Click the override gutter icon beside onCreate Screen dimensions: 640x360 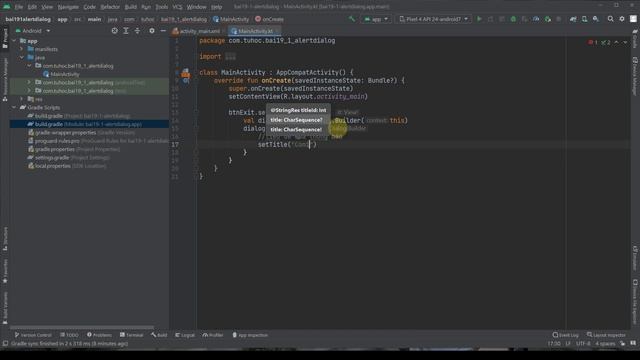tap(186, 81)
